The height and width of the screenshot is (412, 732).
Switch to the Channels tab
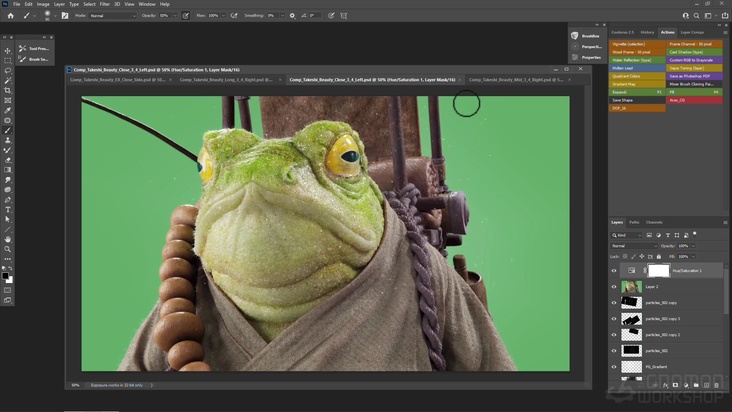click(x=654, y=222)
